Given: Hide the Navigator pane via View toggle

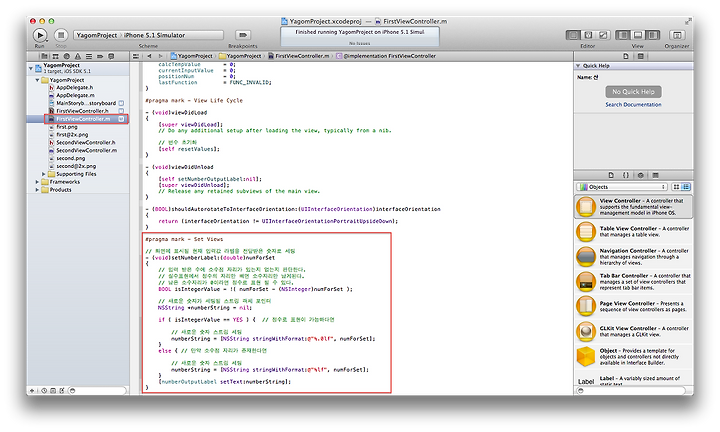Looking at the screenshot, I should pos(623,35).
